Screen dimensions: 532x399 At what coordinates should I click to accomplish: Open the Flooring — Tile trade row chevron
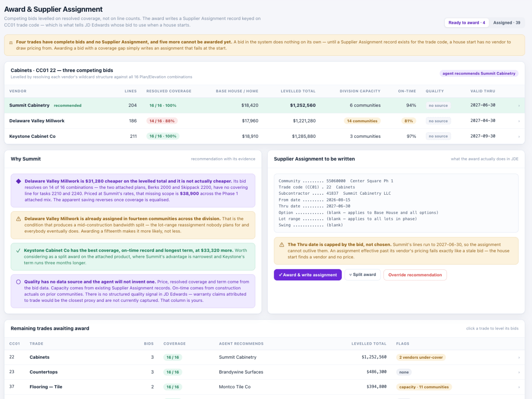pyautogui.click(x=519, y=387)
